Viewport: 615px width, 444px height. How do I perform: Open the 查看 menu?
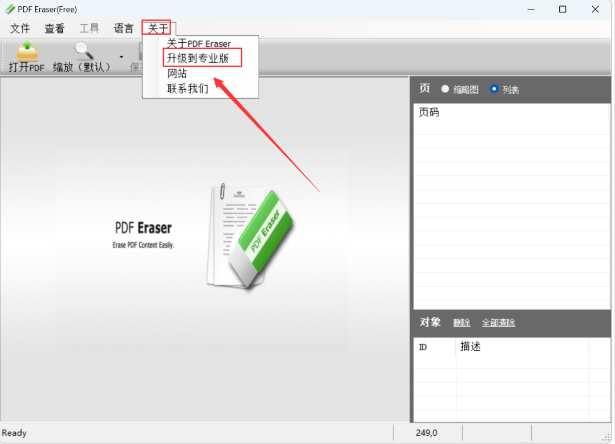pos(55,28)
